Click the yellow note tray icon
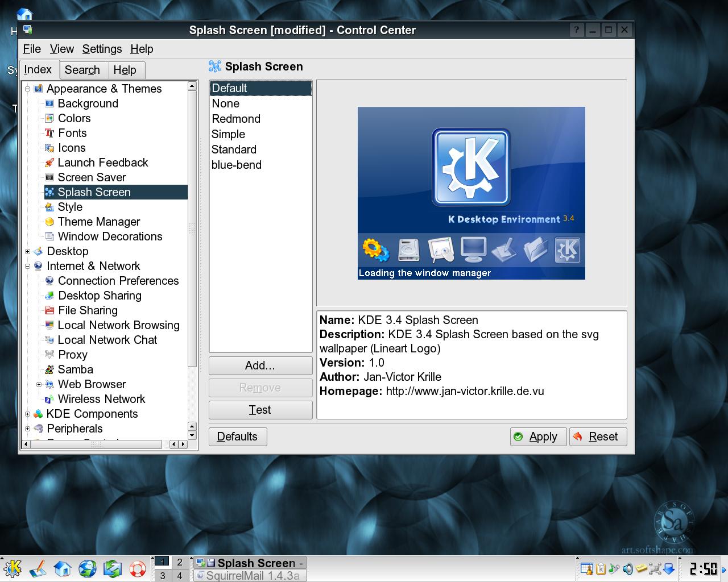 [642, 568]
